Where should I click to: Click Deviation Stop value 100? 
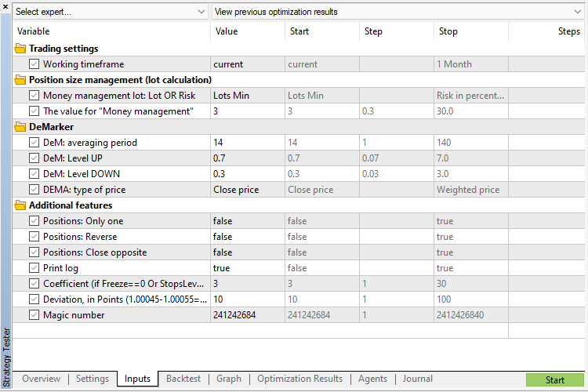click(471, 299)
